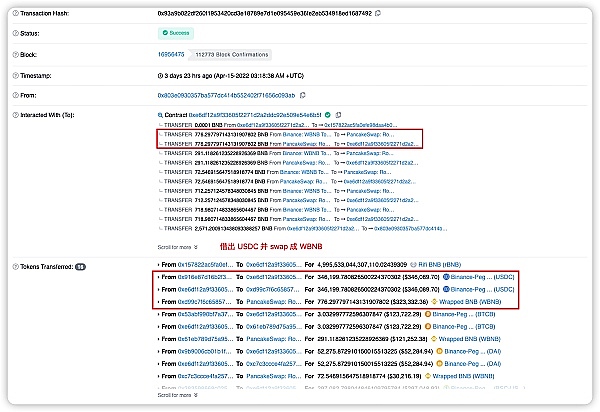Copy the From address with copy icon

(x=301, y=95)
